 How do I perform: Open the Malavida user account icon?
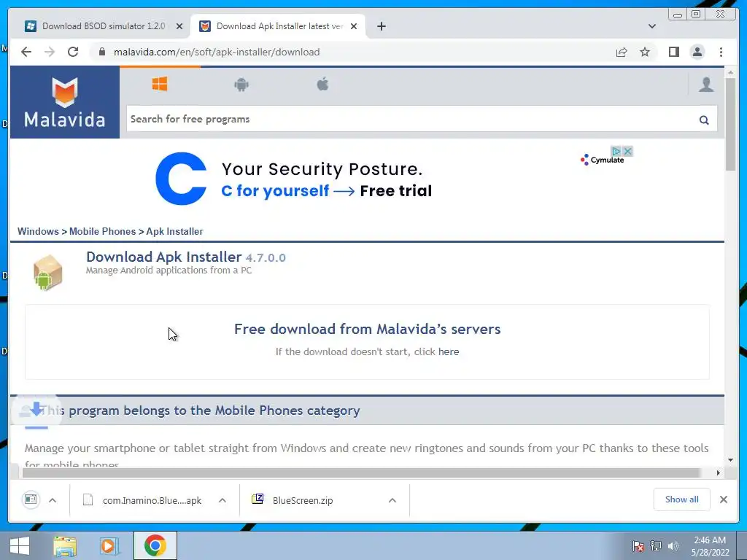click(706, 85)
